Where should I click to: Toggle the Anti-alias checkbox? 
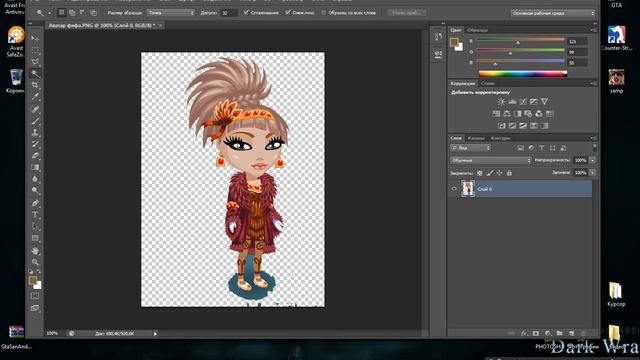tap(246, 13)
